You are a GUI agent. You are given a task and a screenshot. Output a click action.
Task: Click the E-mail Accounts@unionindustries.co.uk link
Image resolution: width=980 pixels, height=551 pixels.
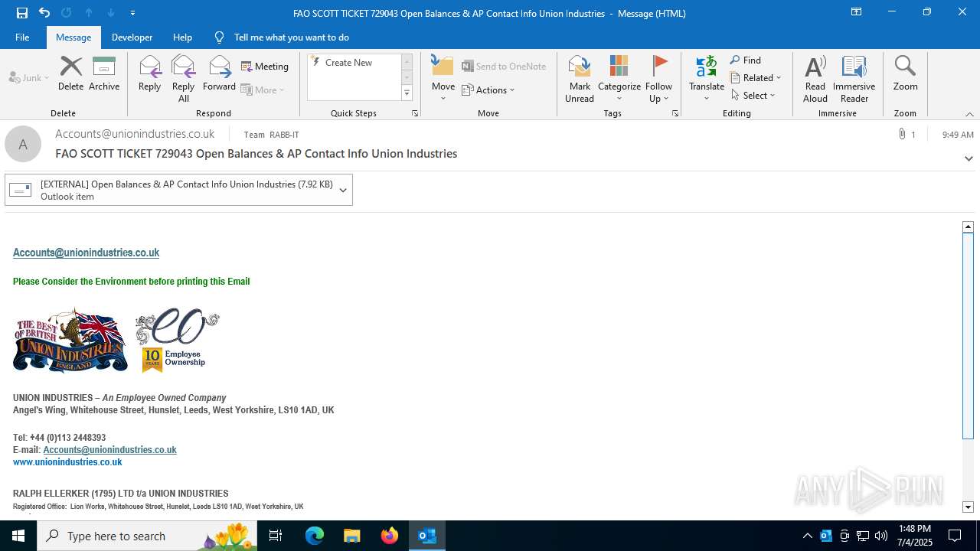click(x=109, y=450)
